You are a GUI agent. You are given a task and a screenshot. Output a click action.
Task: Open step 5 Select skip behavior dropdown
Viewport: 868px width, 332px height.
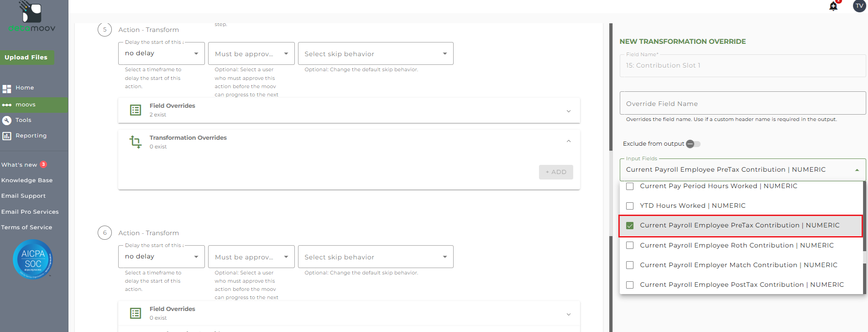[x=375, y=54]
